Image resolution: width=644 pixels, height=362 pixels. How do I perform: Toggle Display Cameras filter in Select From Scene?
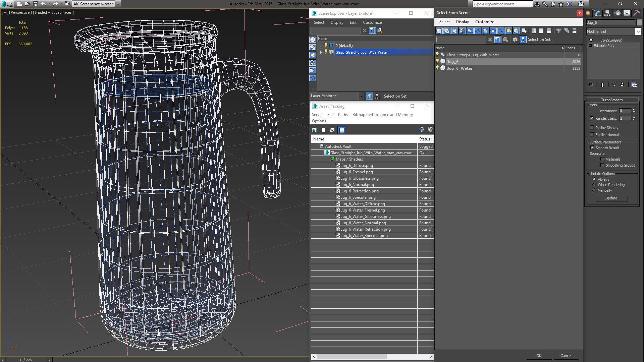462,31
